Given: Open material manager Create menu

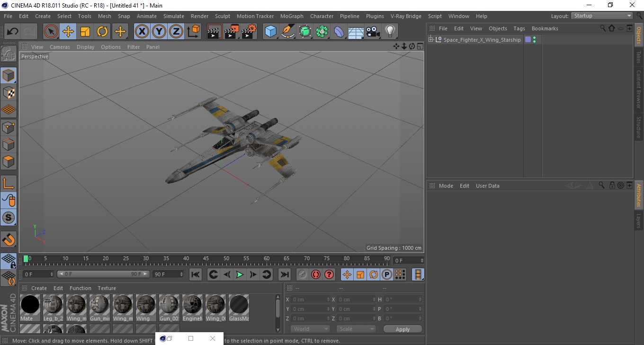Looking at the screenshot, I should pyautogui.click(x=39, y=288).
